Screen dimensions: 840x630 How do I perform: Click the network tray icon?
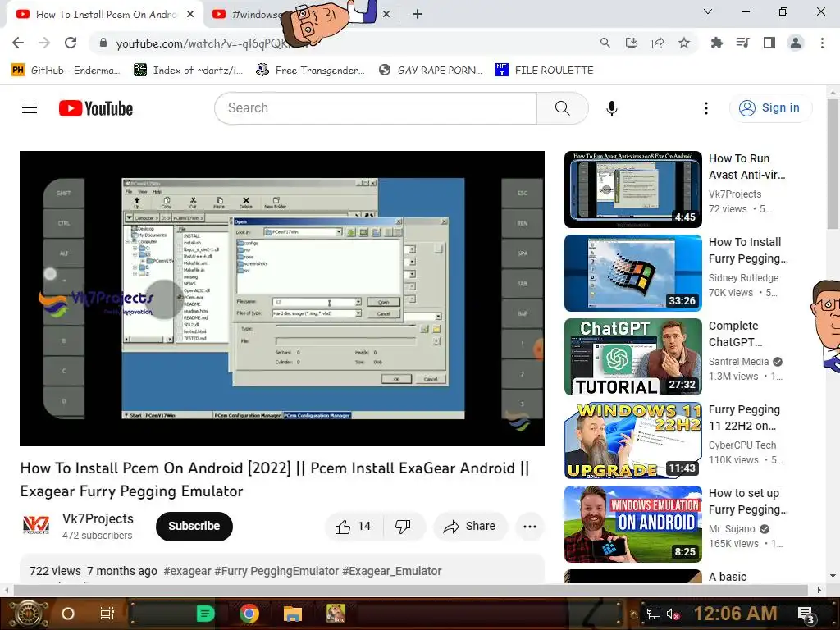click(x=653, y=614)
